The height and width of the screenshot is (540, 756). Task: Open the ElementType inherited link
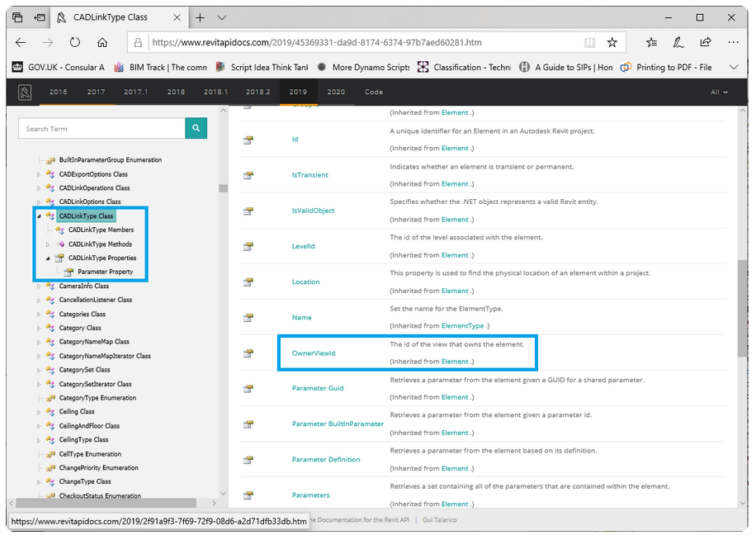tap(462, 326)
